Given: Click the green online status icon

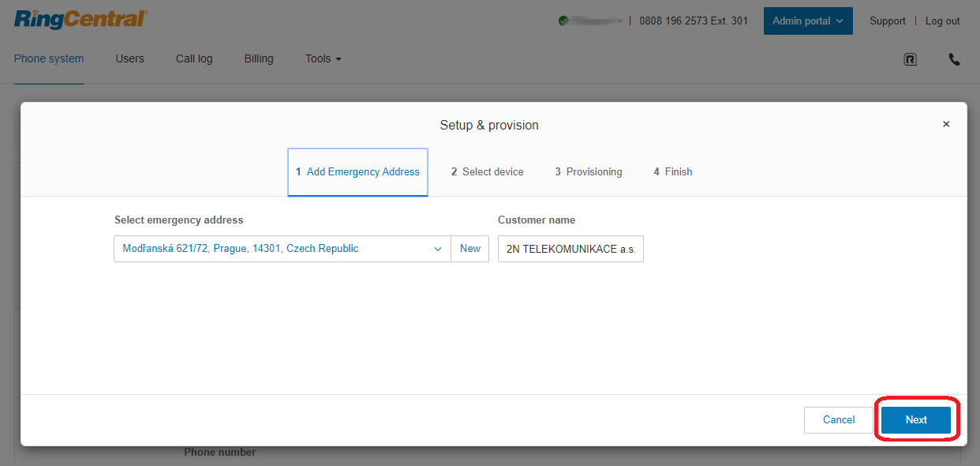Looking at the screenshot, I should (563, 21).
